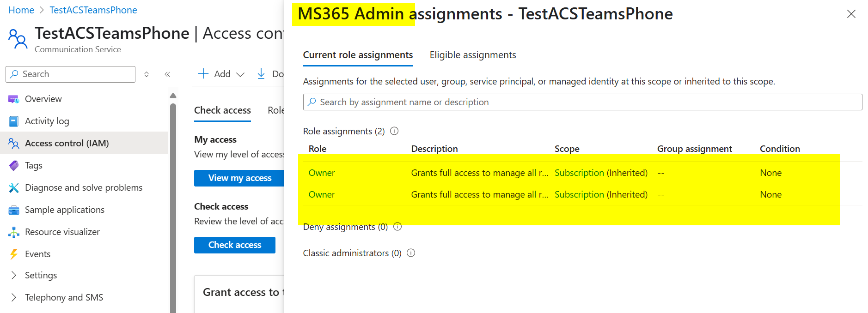Click the sidebar Search field

pyautogui.click(x=70, y=74)
